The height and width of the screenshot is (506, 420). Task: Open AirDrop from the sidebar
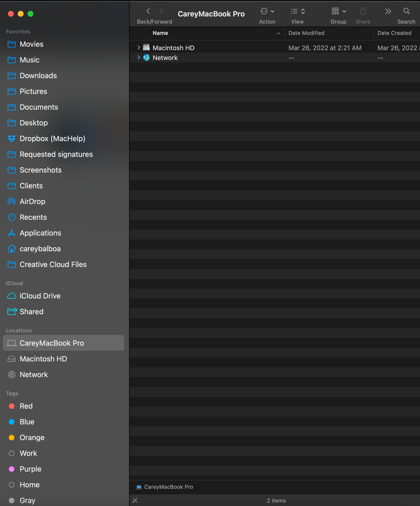63,202
